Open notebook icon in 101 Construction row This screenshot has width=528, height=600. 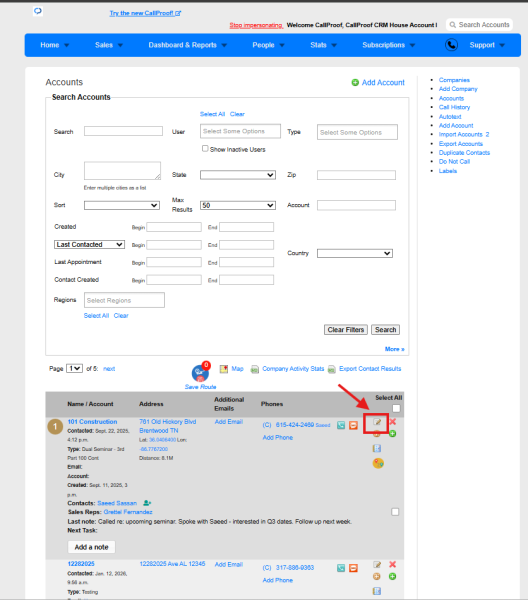[x=377, y=448]
